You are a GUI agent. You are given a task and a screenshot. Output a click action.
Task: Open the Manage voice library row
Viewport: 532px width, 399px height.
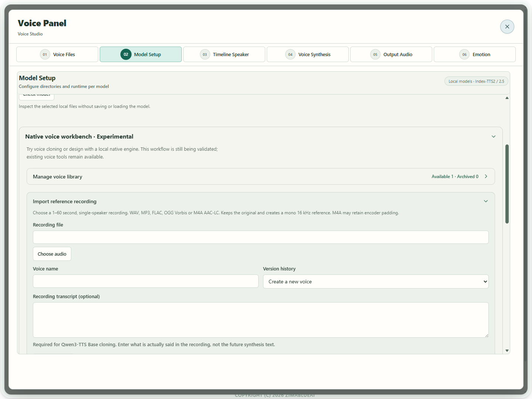pos(261,177)
